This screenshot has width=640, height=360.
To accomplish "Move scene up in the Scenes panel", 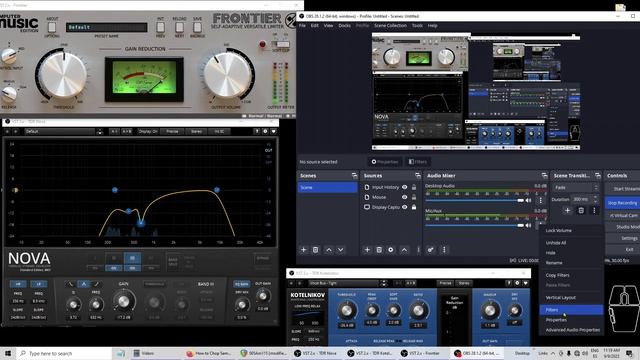I will 329,249.
